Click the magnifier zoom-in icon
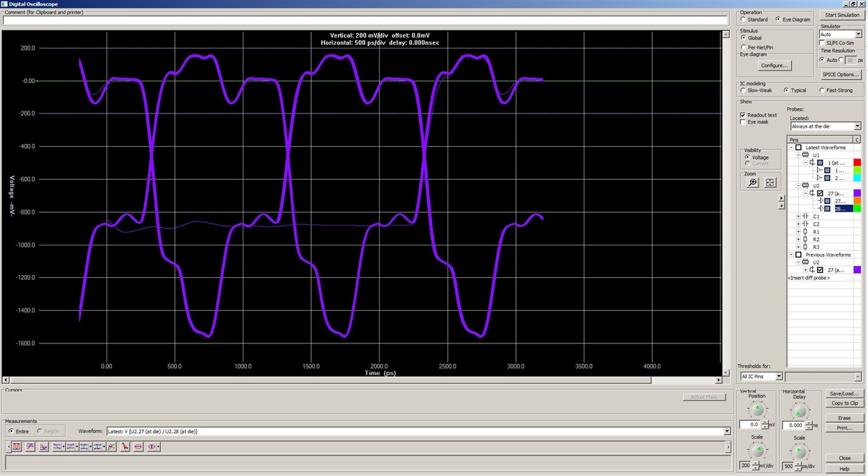This screenshot has width=868, height=476. (x=753, y=182)
